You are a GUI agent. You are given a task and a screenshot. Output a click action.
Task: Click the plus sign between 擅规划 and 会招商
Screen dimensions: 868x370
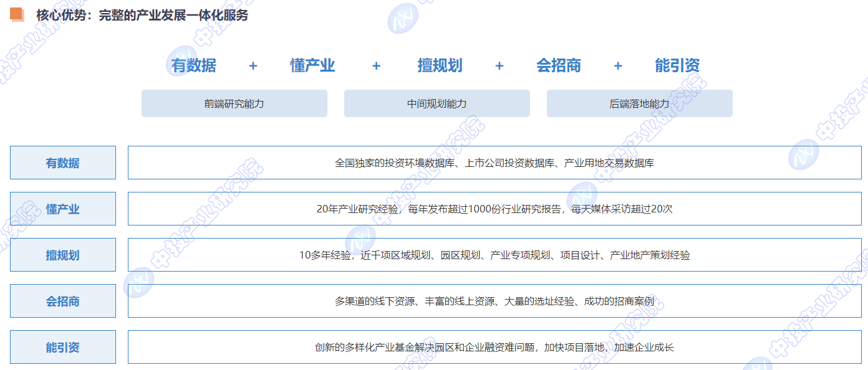(x=499, y=66)
